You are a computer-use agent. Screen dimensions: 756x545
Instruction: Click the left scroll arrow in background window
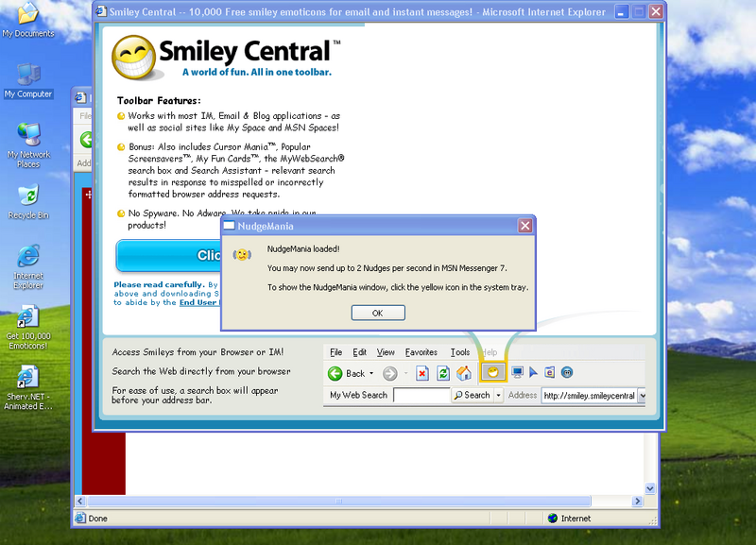tap(80, 502)
